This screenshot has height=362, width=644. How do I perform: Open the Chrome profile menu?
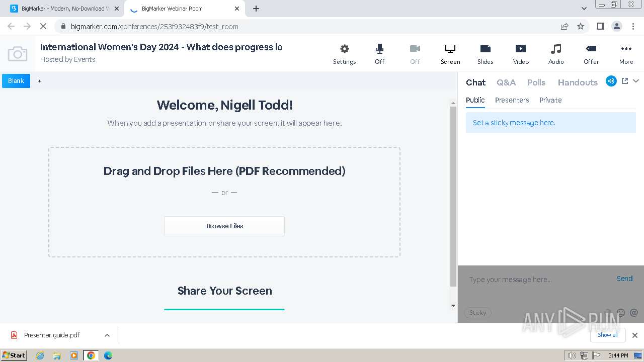[616, 26]
